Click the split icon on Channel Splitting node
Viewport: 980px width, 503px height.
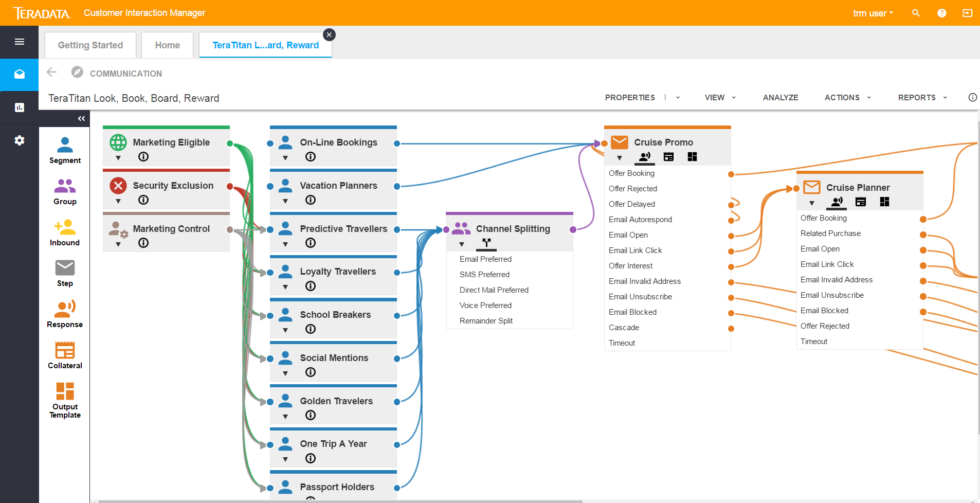pyautogui.click(x=485, y=244)
